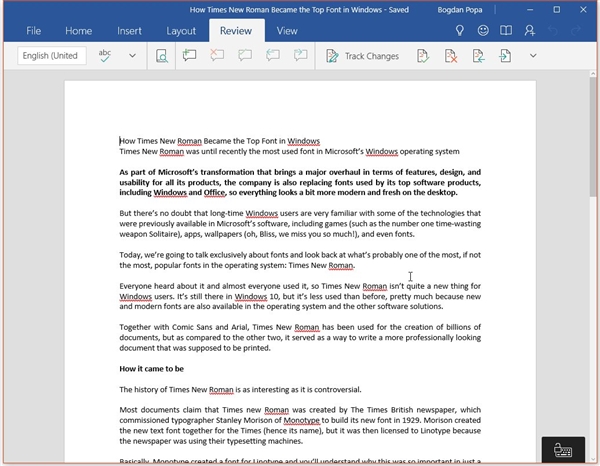Share the document with people icon
Viewport: 600px width, 466px height.
530,31
